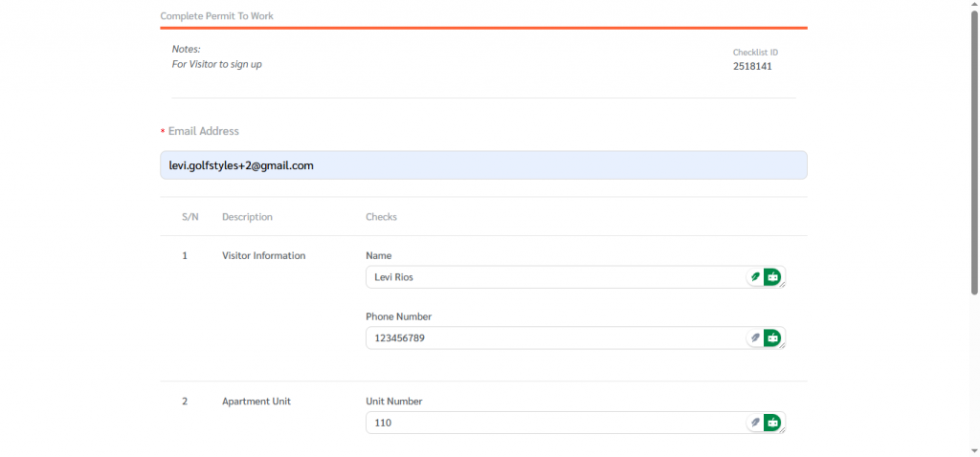The image size is (980, 457).
Task: Click the Email Address field label
Action: 203,131
